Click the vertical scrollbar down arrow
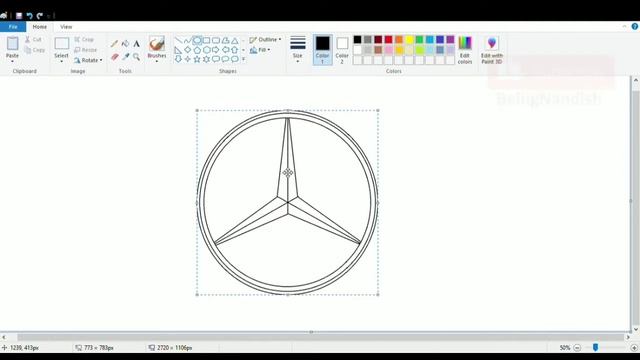This screenshot has height=360, width=640. coord(636,329)
